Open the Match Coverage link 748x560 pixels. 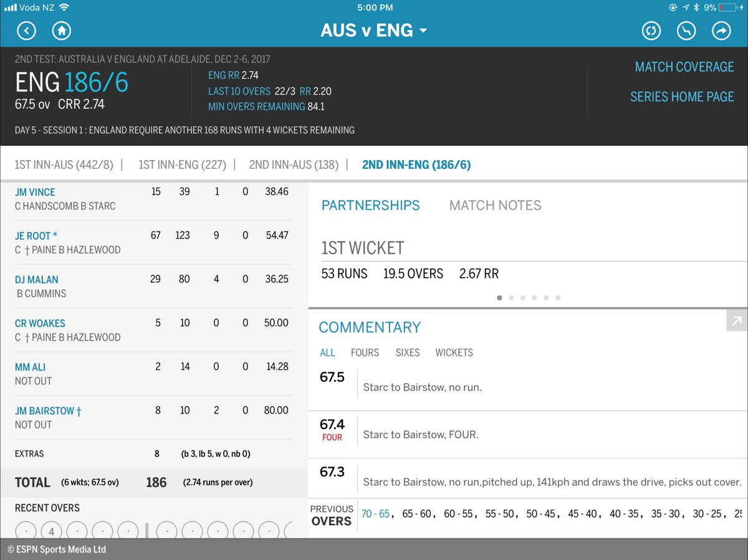pyautogui.click(x=684, y=67)
